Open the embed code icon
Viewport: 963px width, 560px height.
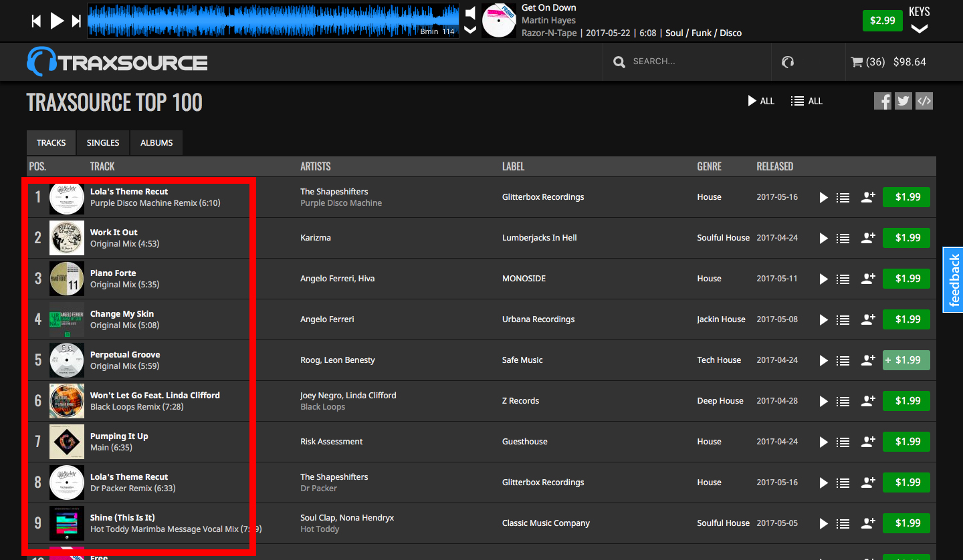click(924, 101)
